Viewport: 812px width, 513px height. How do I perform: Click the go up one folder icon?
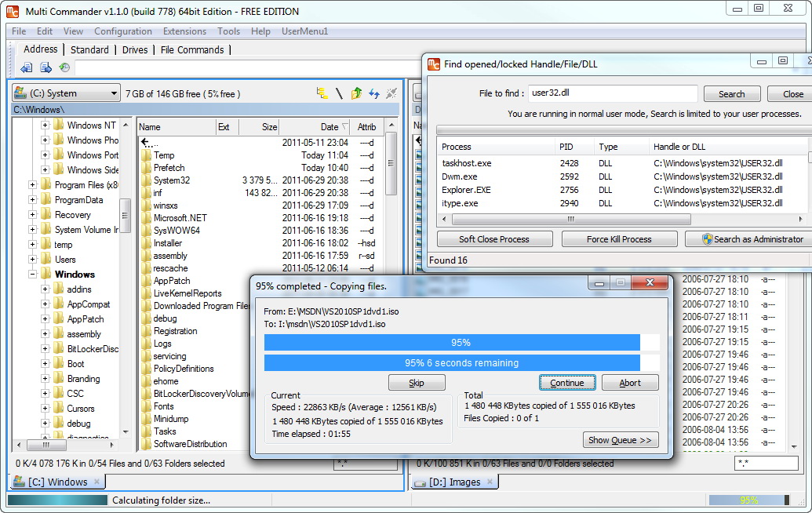tap(356, 93)
